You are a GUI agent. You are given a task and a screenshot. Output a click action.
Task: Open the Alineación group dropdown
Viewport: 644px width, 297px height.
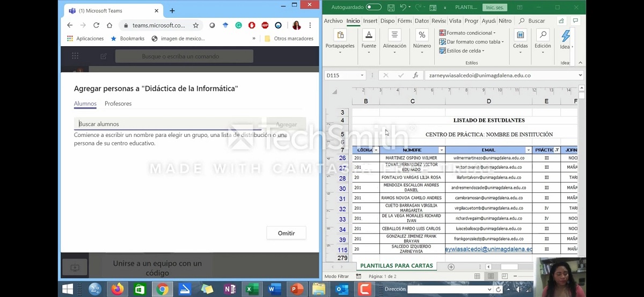click(x=394, y=41)
